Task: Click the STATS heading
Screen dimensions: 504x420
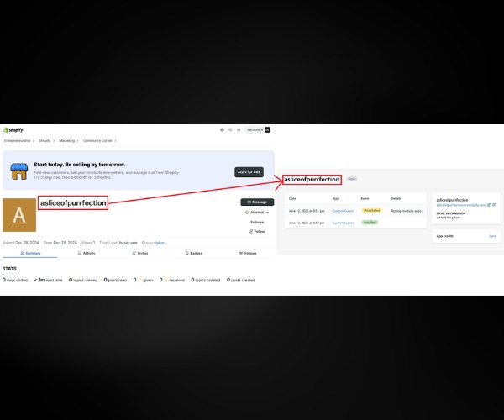Action: pos(9,268)
